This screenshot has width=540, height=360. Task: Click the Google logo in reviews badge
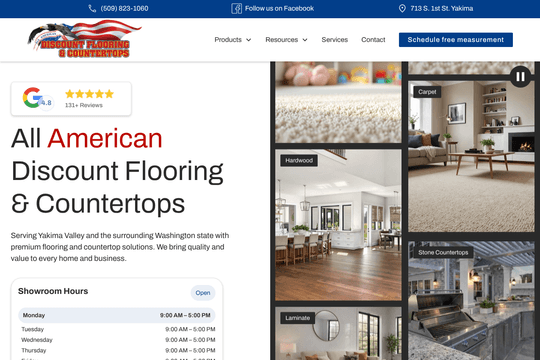[x=32, y=97]
